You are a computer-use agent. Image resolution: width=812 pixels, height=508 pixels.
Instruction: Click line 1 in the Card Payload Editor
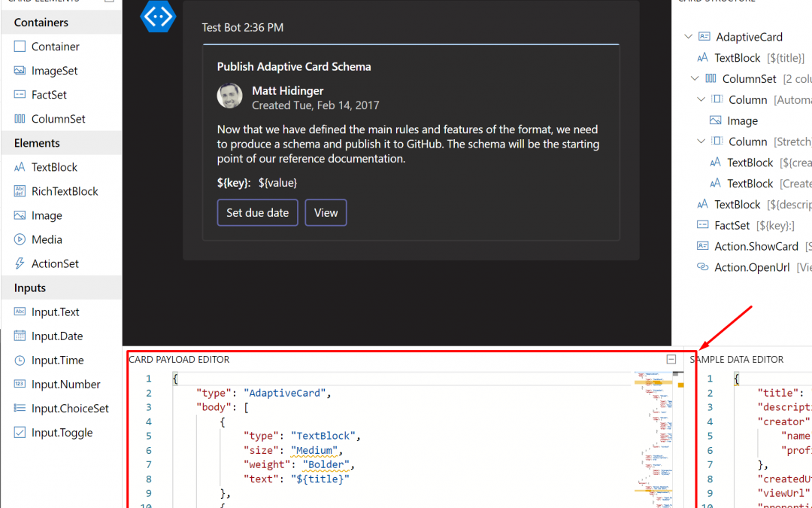pyautogui.click(x=401, y=379)
